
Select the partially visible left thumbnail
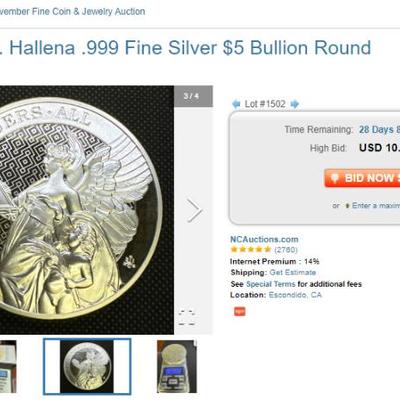click(8, 366)
